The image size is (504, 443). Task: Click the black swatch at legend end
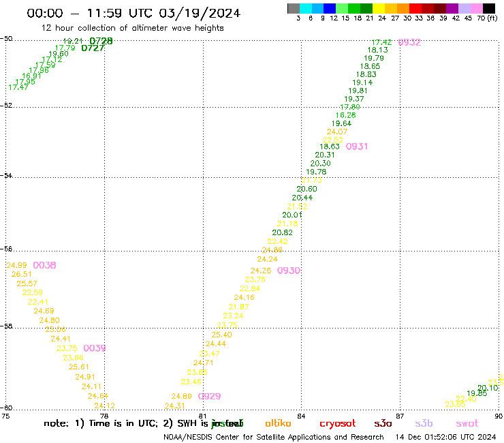point(488,8)
